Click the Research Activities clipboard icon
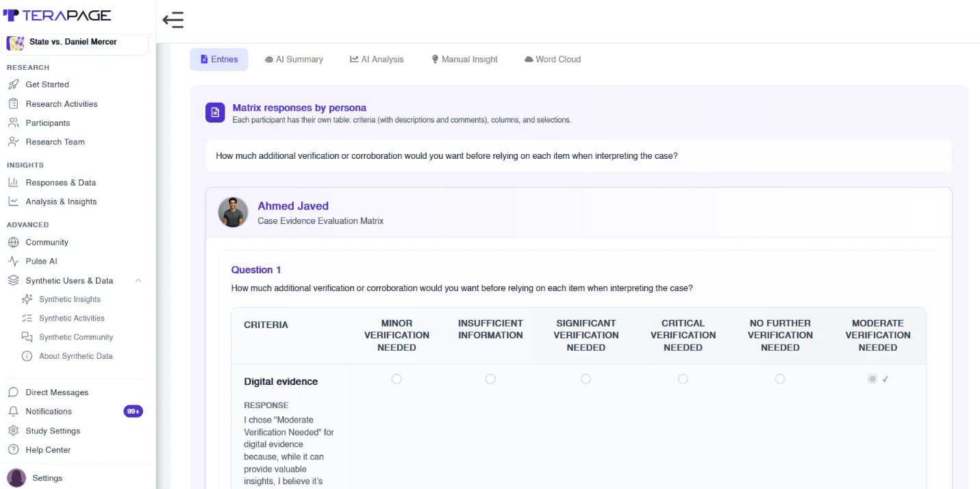Screen dimensions: 980x489 13,103
